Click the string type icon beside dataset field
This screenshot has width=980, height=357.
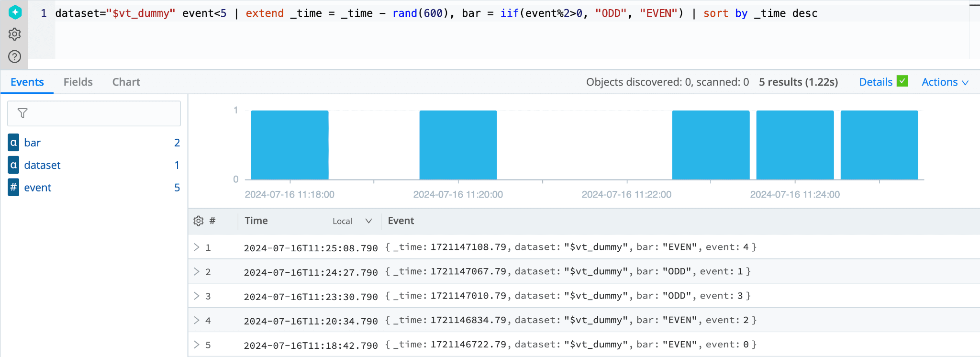(x=13, y=165)
